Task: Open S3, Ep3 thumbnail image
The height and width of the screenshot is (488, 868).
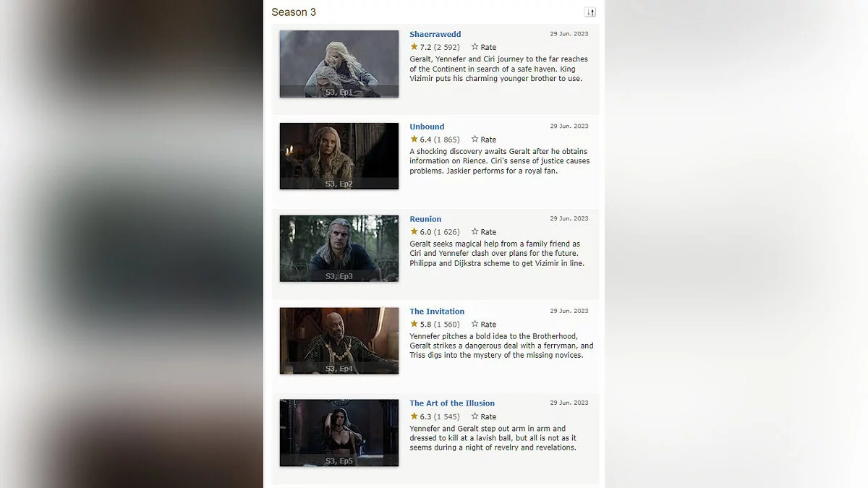Action: point(339,249)
